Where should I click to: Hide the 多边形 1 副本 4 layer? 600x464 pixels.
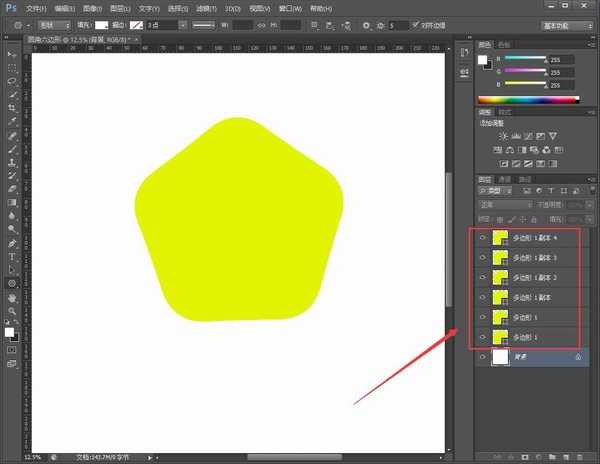point(482,238)
